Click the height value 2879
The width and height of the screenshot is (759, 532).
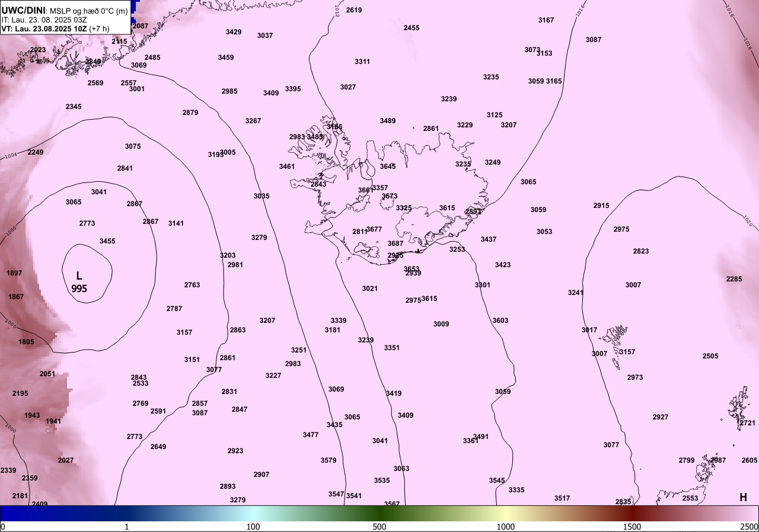point(190,113)
